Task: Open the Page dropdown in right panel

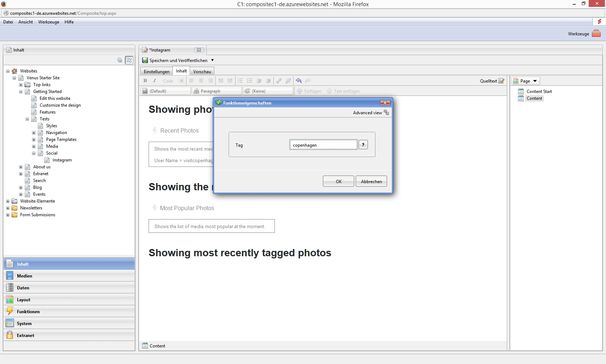Action: (x=526, y=81)
